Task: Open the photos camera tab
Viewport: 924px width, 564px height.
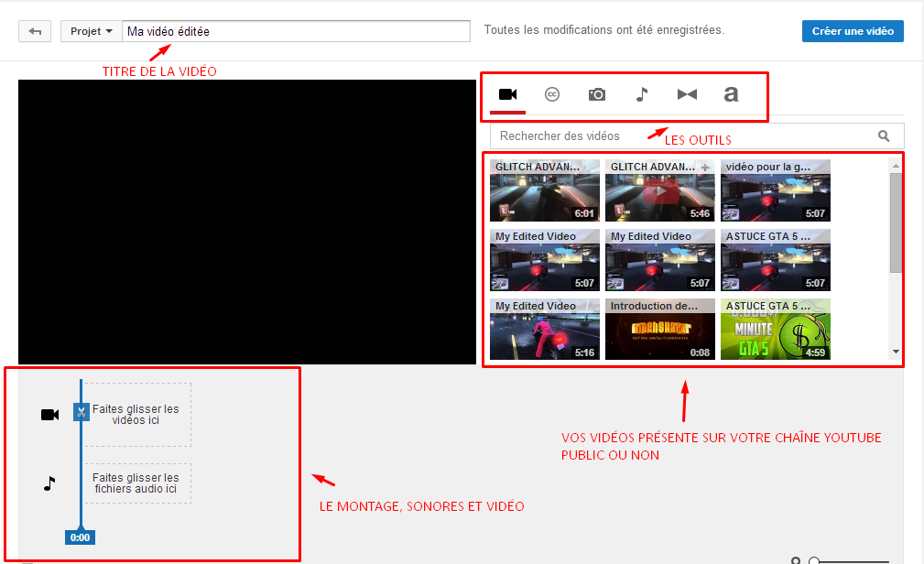Action: [597, 94]
